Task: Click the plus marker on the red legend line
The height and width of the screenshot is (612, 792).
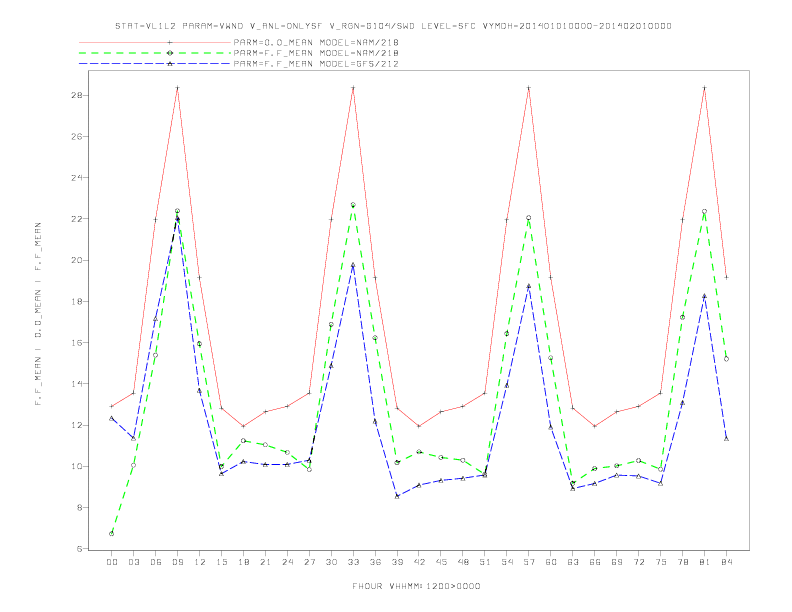Action: (170, 42)
